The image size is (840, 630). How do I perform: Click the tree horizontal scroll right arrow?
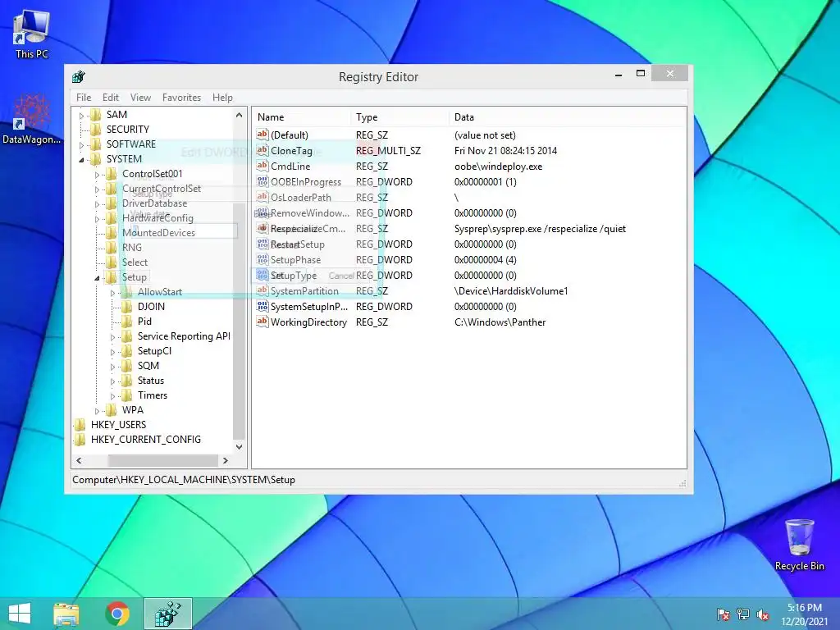(226, 461)
